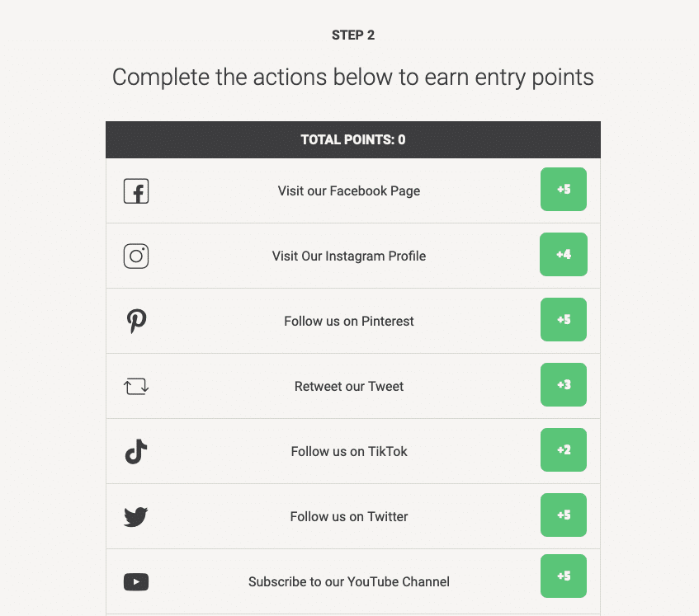Image resolution: width=699 pixels, height=616 pixels.
Task: Click the Instagram camera icon
Action: point(136,256)
